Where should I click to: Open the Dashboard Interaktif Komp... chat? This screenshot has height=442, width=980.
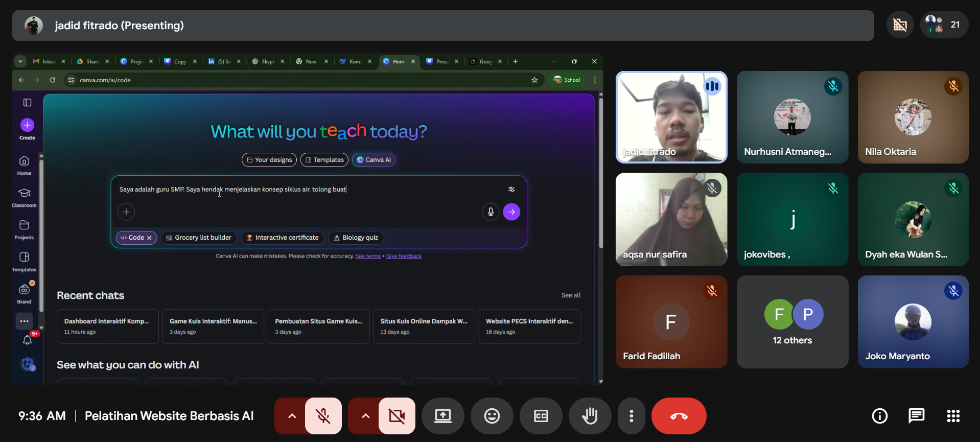[108, 327]
